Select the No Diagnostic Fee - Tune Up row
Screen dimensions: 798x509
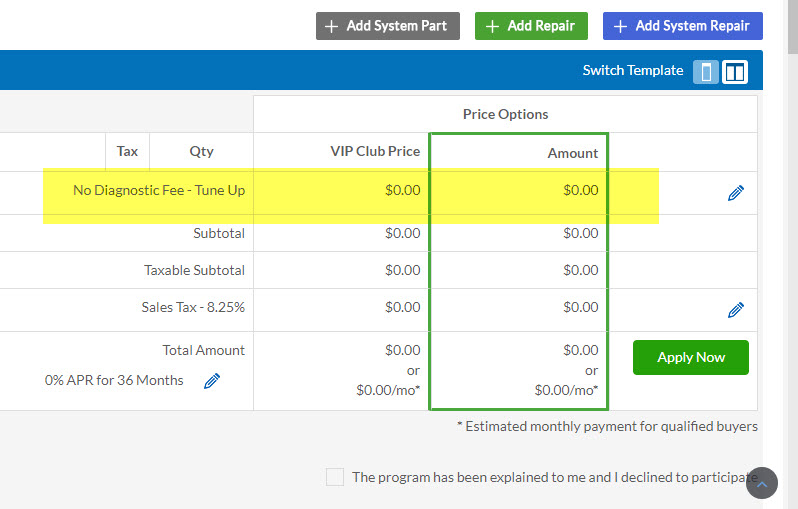[159, 190]
